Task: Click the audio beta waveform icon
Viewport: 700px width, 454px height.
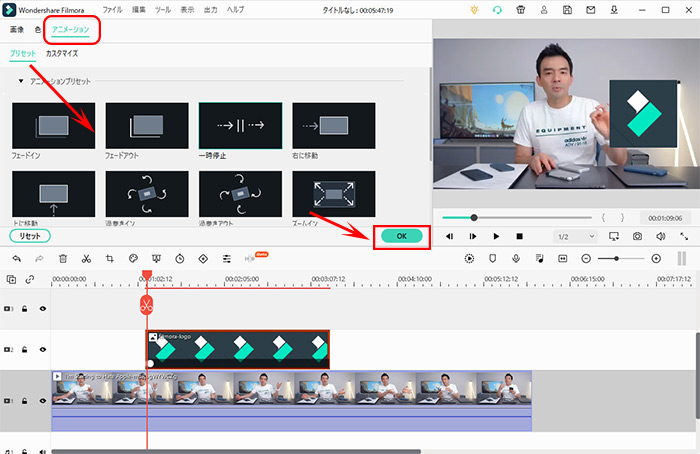Action: pyautogui.click(x=250, y=258)
